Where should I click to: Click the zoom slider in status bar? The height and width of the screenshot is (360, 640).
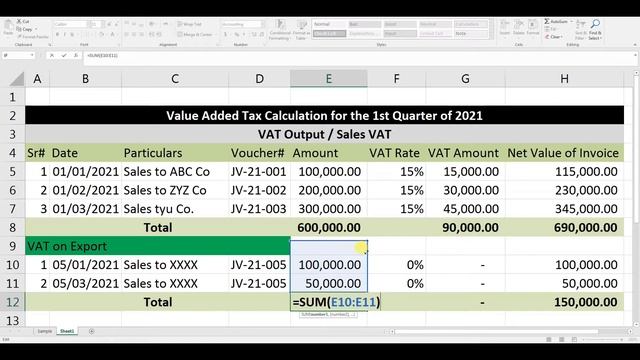(602, 339)
